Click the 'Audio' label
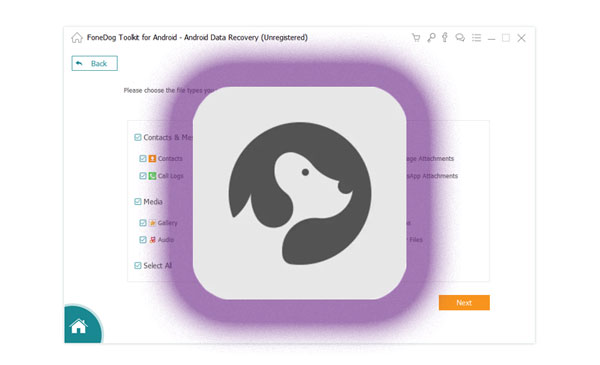This screenshot has height=365, width=600. 166,240
